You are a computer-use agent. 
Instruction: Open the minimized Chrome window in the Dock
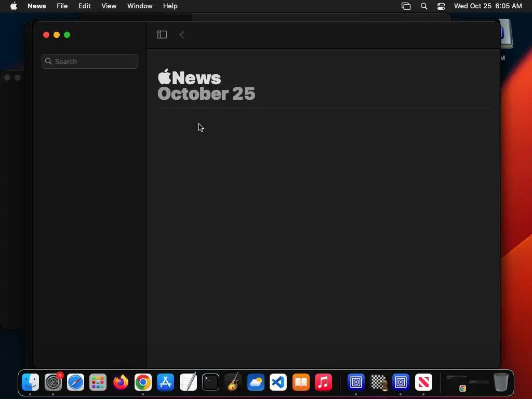coord(456,383)
